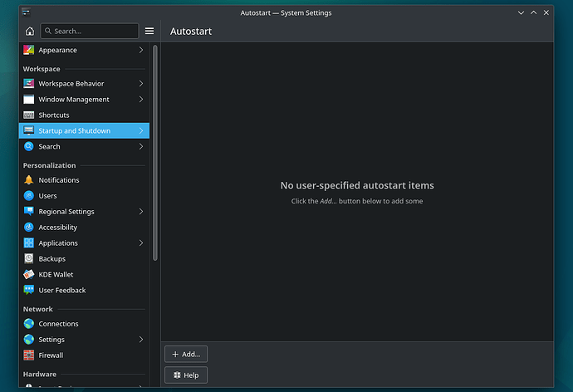Click the Accessibility icon

[x=28, y=228]
